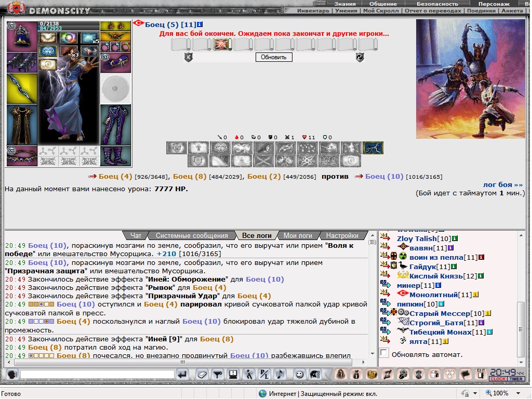Toggle the TIMER mode button
This screenshot has height=399, width=532.
coord(516,379)
